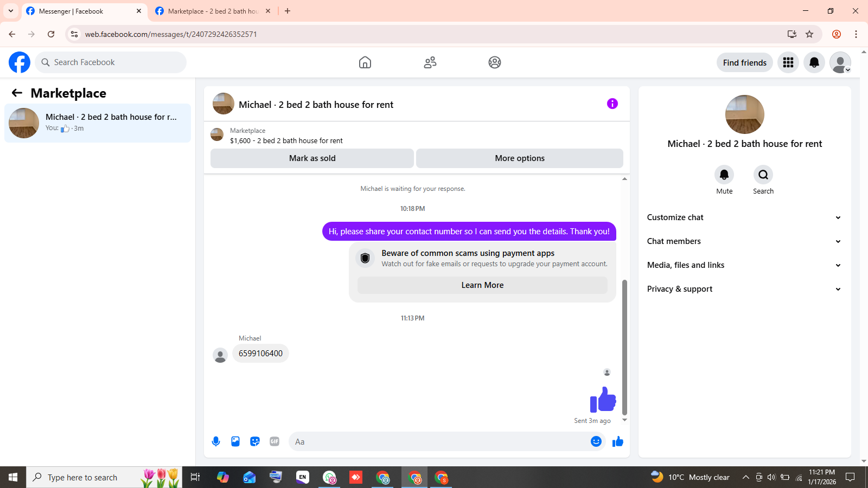This screenshot has height=488, width=868.
Task: Click the sent thumbs-up message
Action: click(x=603, y=400)
